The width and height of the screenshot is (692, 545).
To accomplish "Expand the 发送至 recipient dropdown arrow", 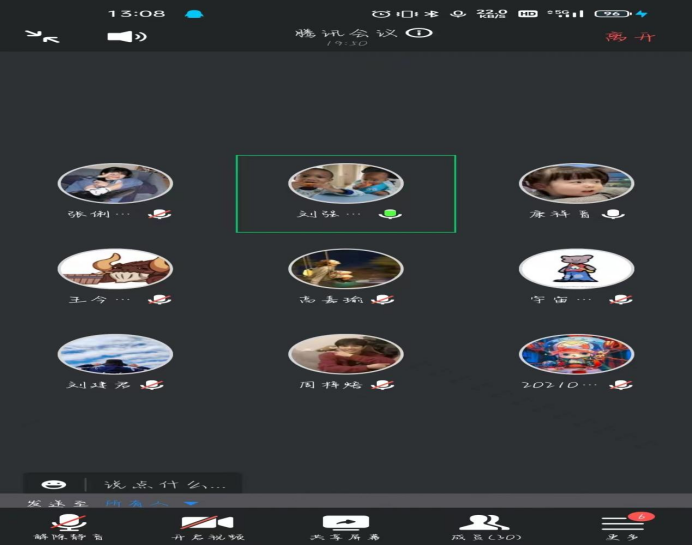I will (x=190, y=504).
